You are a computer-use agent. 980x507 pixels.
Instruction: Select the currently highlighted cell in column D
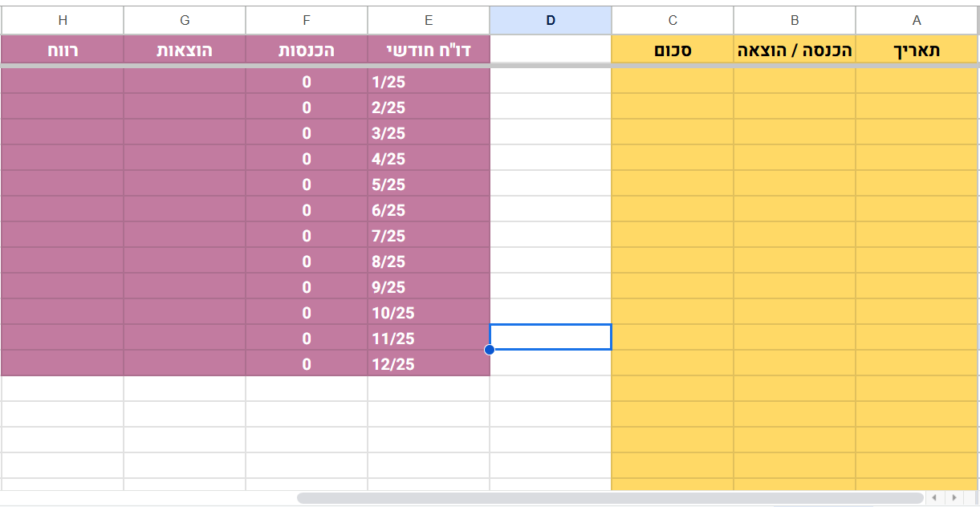551,337
